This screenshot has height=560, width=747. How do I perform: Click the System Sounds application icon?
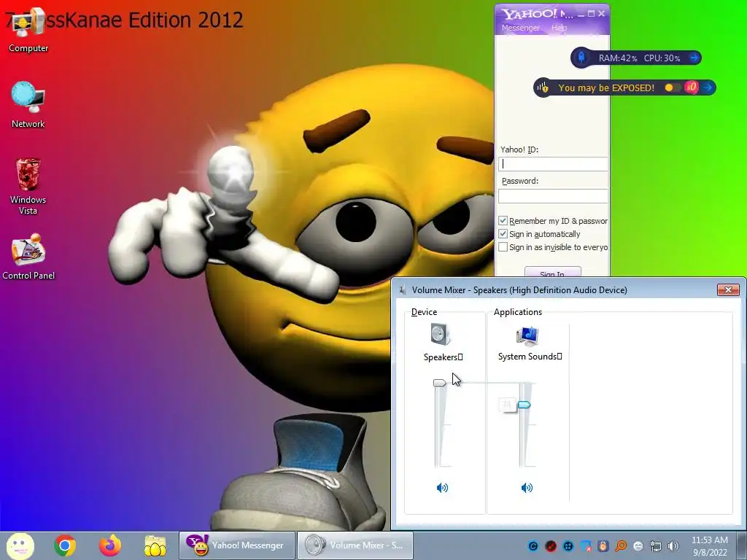coord(527,335)
